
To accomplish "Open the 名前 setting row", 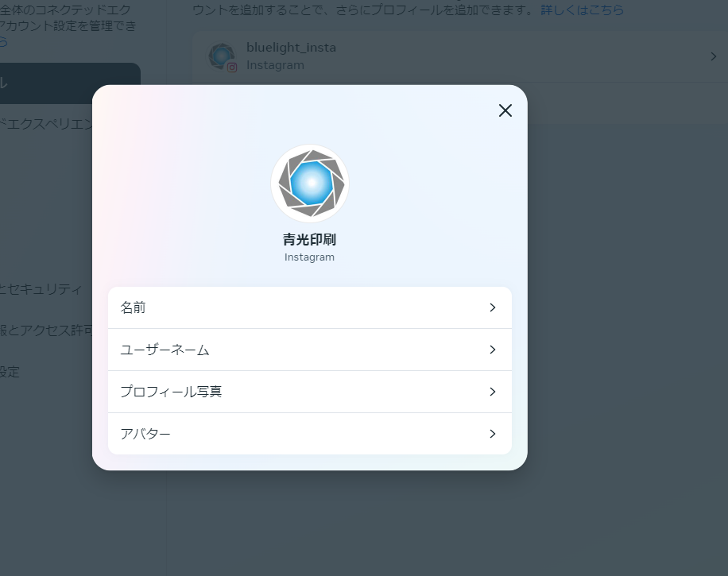I will 309,307.
